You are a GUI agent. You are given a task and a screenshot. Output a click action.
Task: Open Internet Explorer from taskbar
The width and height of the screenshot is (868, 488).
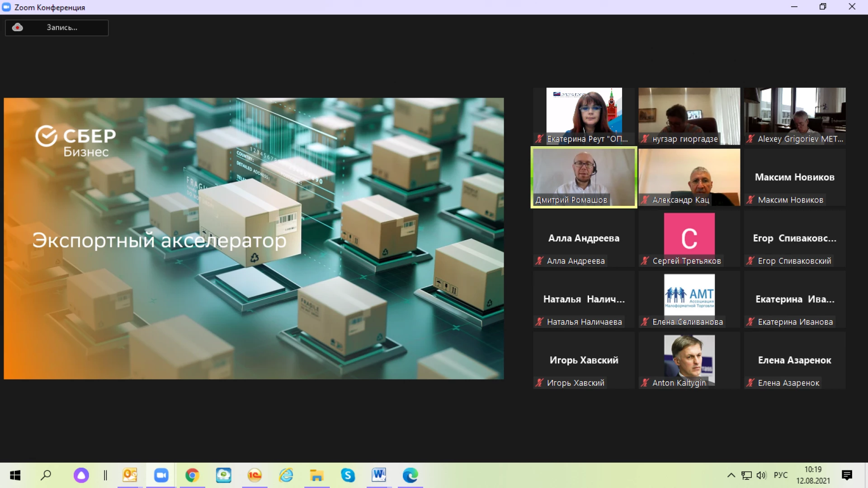[x=286, y=475]
